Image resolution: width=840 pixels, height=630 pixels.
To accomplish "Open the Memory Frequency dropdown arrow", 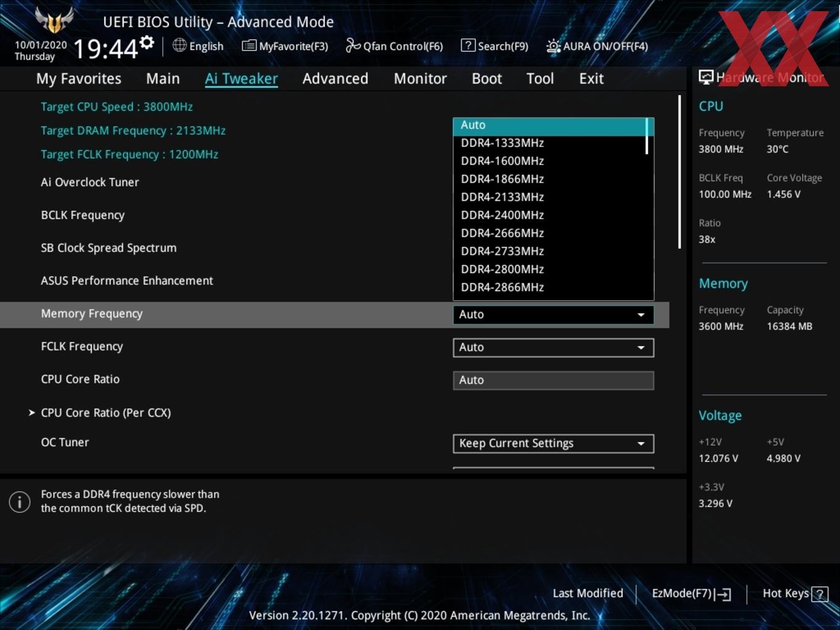I will [x=641, y=315].
